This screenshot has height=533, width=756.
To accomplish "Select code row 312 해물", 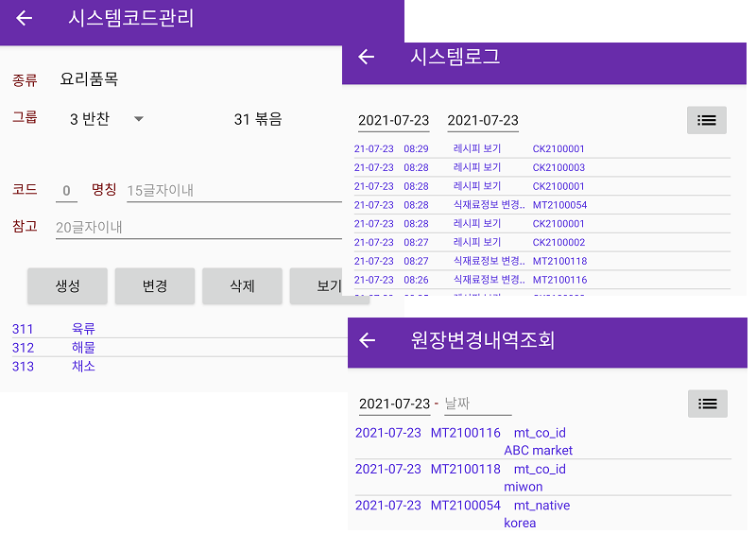I will click(x=83, y=348).
